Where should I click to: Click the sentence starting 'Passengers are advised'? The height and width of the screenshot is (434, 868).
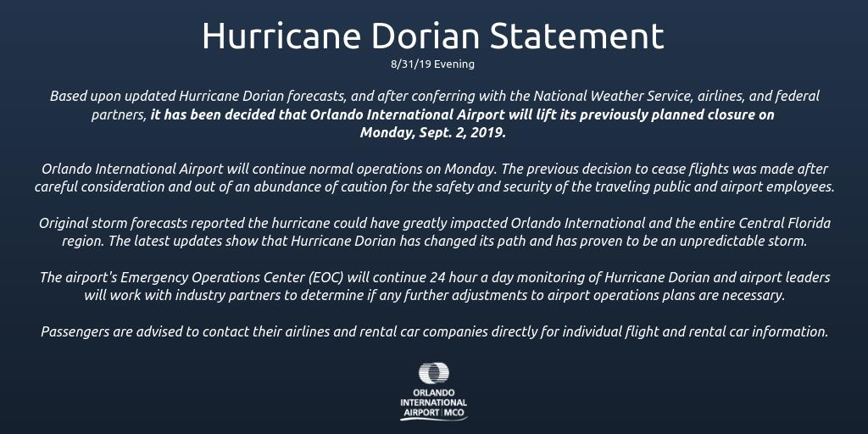tap(254, 331)
